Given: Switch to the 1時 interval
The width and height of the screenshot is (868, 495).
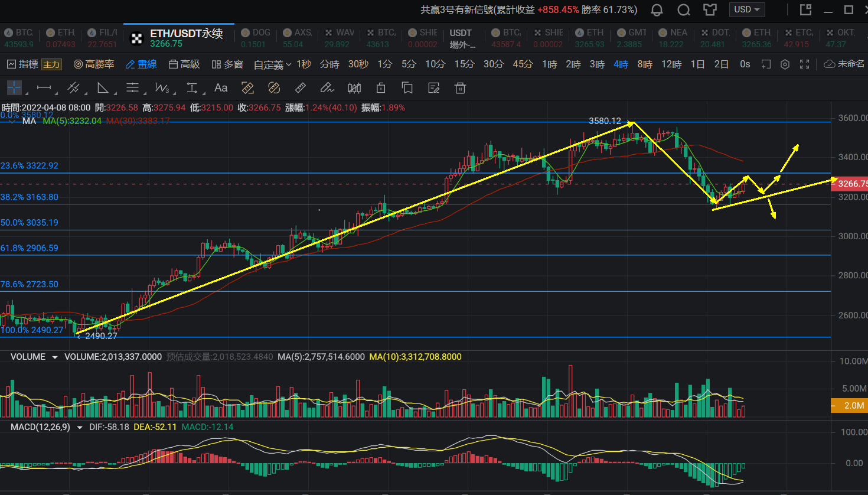Looking at the screenshot, I should click(549, 64).
